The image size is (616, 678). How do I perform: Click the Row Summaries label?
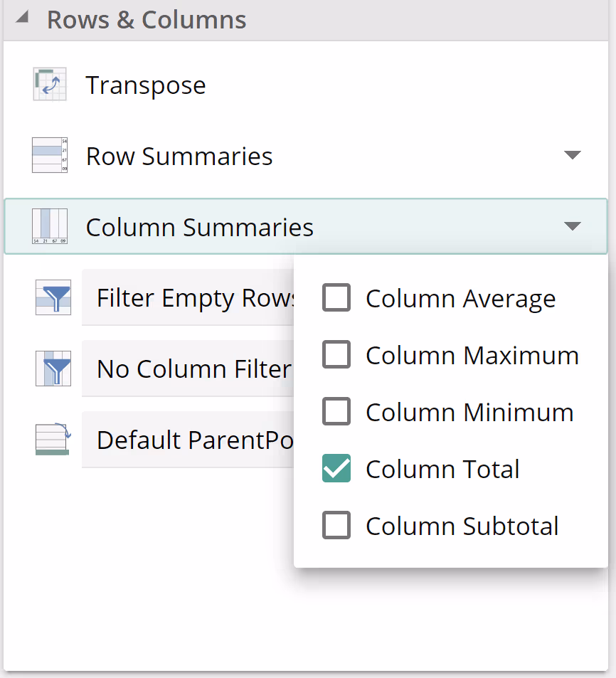pyautogui.click(x=179, y=157)
